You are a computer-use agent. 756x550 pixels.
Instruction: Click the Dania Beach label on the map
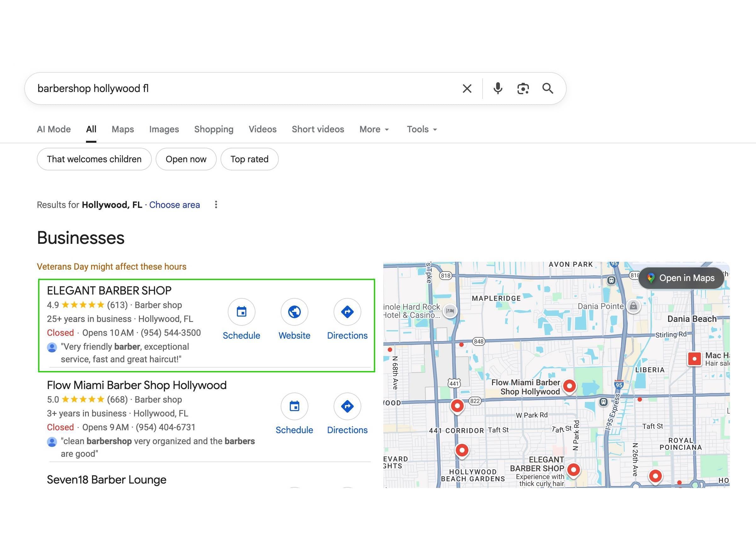(x=692, y=319)
